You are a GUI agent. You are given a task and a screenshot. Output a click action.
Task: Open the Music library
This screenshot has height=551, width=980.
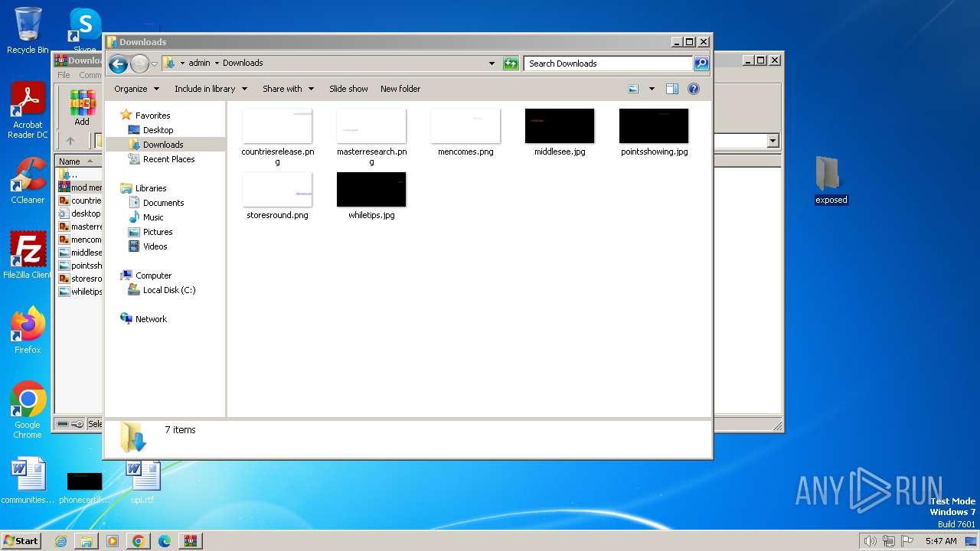pyautogui.click(x=153, y=217)
